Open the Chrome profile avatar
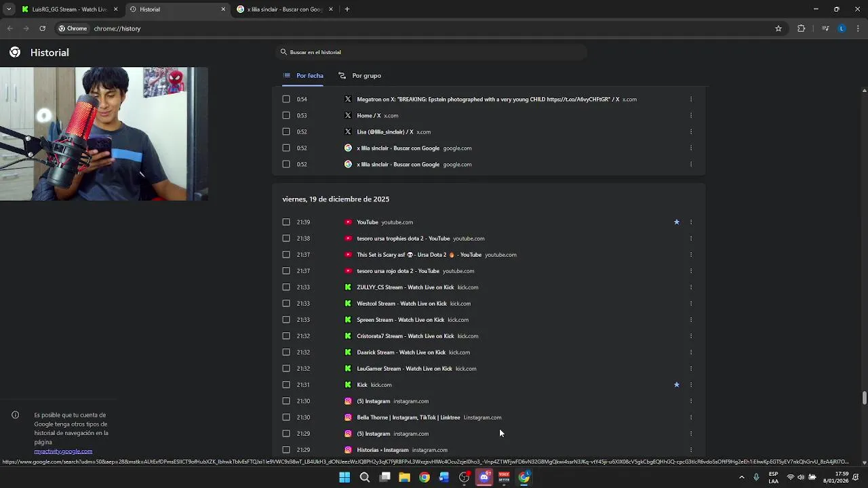 842,28
